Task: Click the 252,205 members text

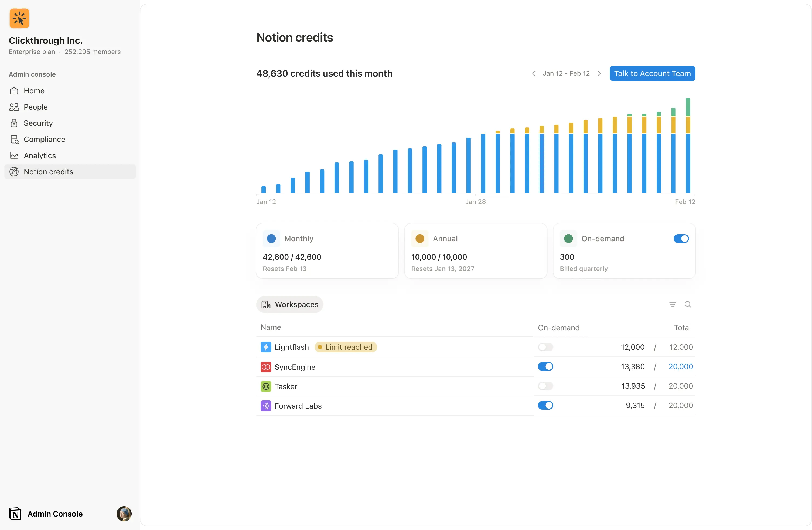Action: (93, 52)
